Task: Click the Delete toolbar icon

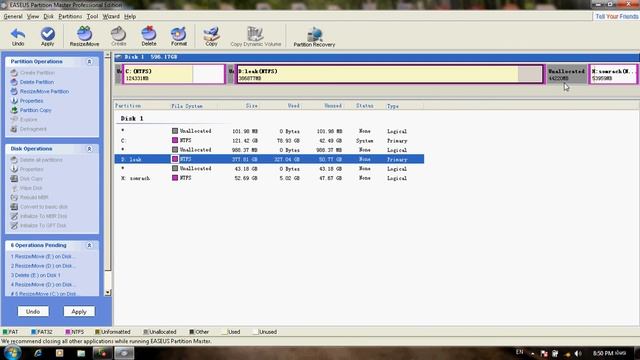Action: [x=149, y=36]
